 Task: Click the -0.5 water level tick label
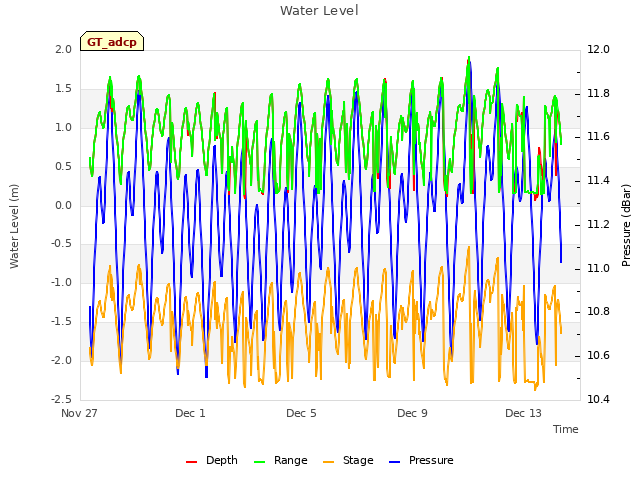tap(61, 244)
